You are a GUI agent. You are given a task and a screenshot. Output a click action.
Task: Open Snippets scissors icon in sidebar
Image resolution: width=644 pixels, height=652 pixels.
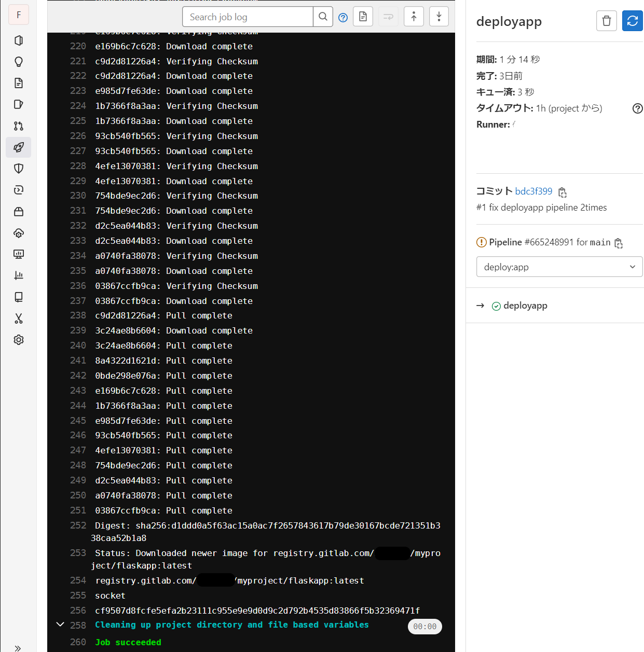(19, 318)
